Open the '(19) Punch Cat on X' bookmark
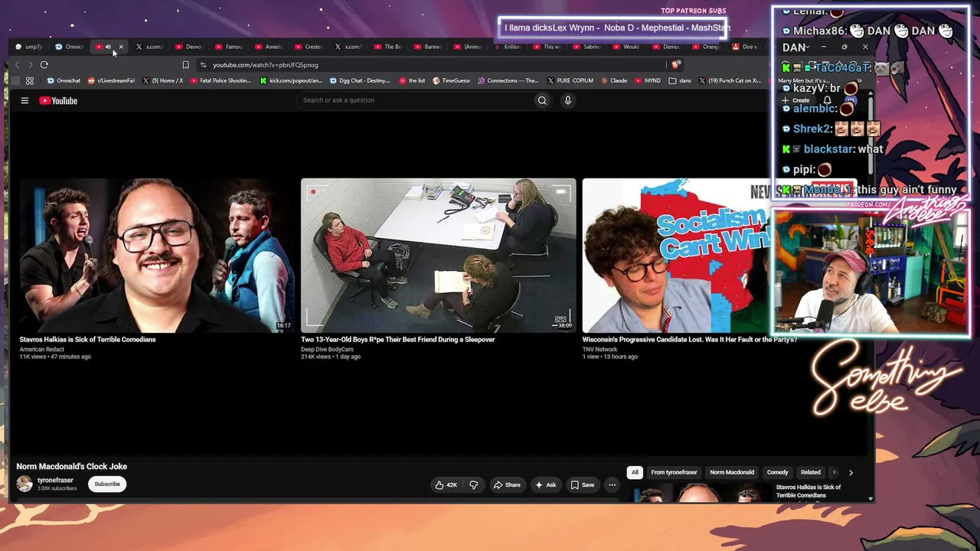 coord(729,80)
